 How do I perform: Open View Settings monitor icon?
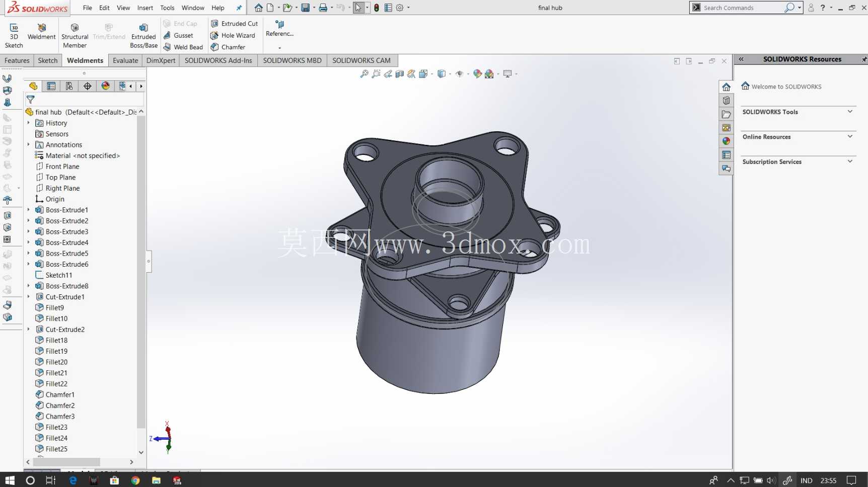click(x=508, y=74)
